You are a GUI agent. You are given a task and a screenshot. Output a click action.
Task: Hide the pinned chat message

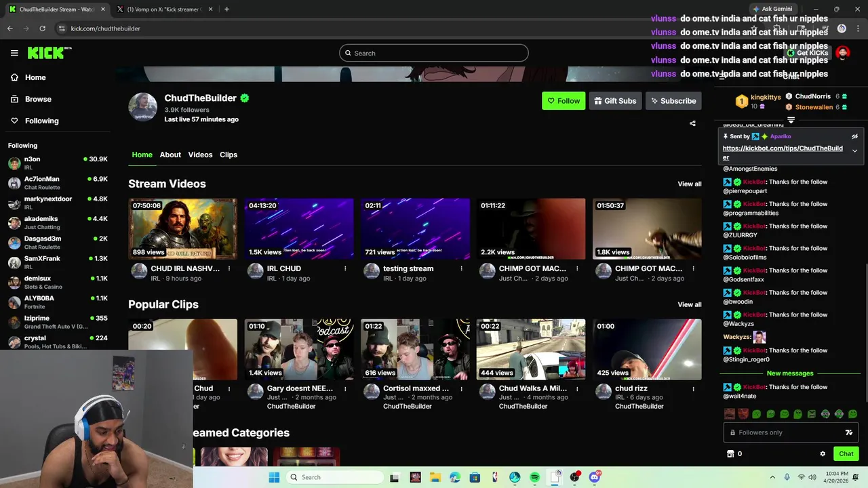pos(854,136)
